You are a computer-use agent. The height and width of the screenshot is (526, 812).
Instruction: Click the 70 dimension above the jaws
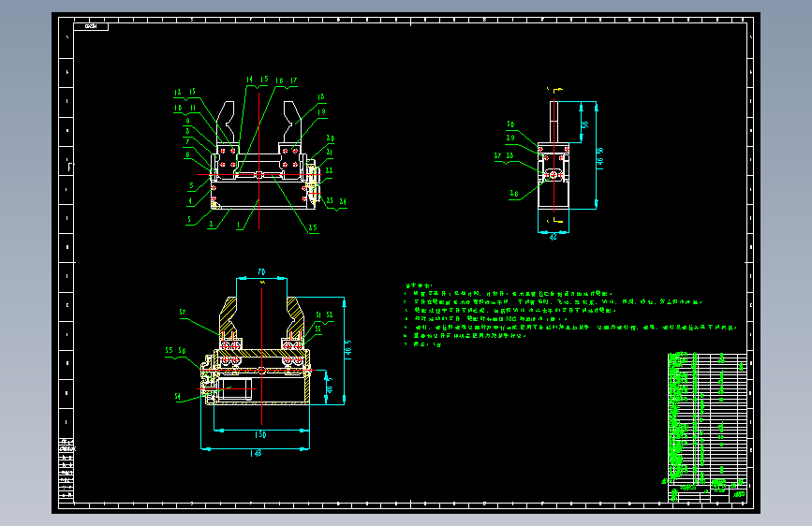tap(261, 271)
